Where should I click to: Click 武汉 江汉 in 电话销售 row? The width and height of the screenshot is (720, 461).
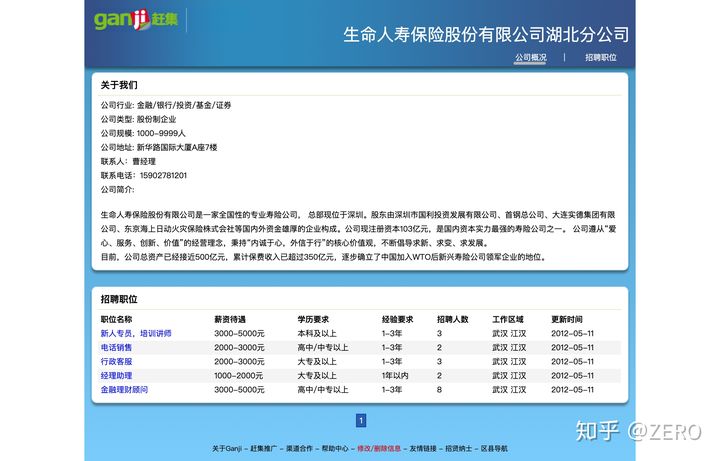coord(509,348)
